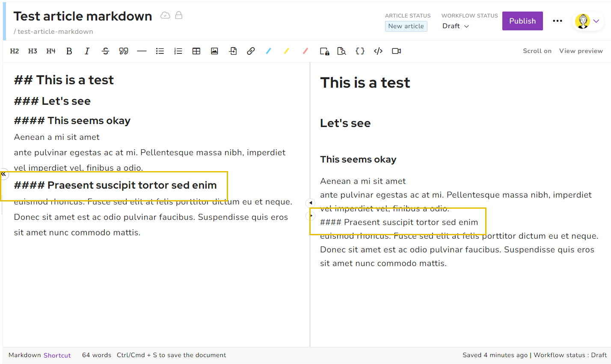The width and height of the screenshot is (611, 364).
Task: Publish the article
Action: pos(522,21)
